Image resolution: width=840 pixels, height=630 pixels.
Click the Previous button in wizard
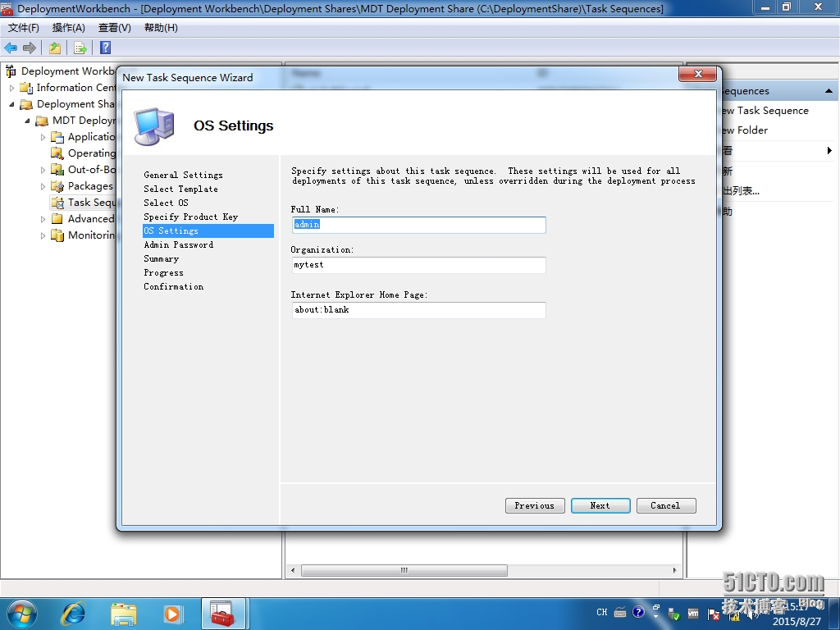tap(535, 505)
